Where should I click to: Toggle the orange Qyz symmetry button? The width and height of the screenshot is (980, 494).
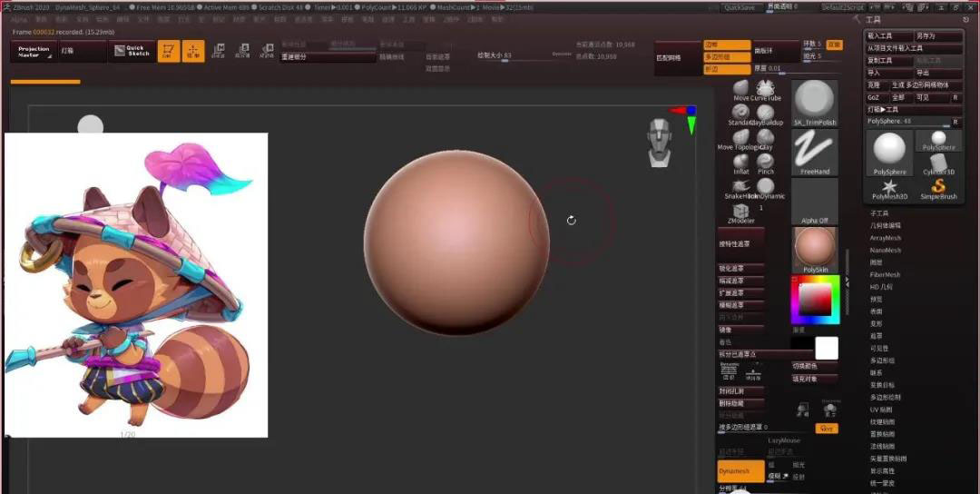(827, 429)
